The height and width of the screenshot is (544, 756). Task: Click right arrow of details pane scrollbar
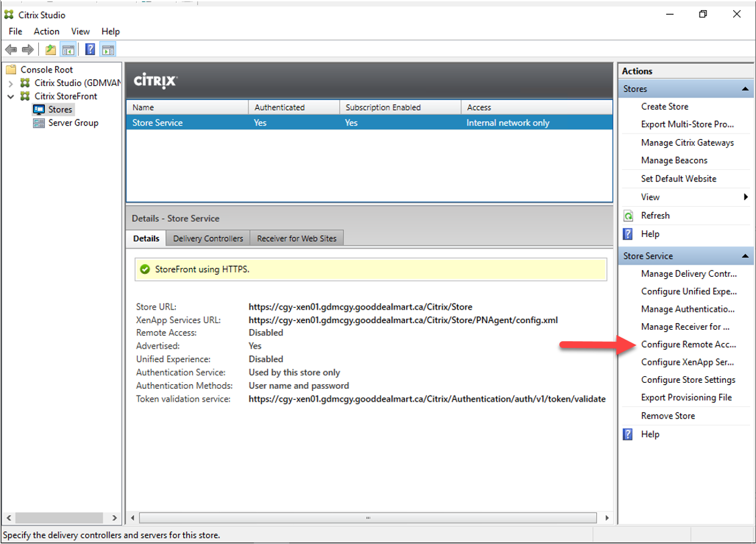(606, 518)
